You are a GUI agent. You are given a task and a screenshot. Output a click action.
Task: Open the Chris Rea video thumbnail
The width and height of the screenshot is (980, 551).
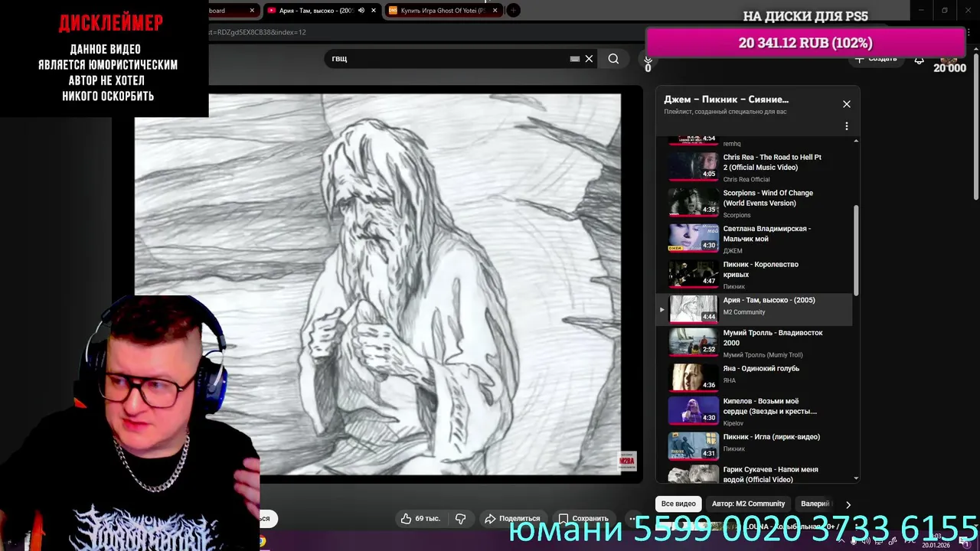pyautogui.click(x=693, y=166)
